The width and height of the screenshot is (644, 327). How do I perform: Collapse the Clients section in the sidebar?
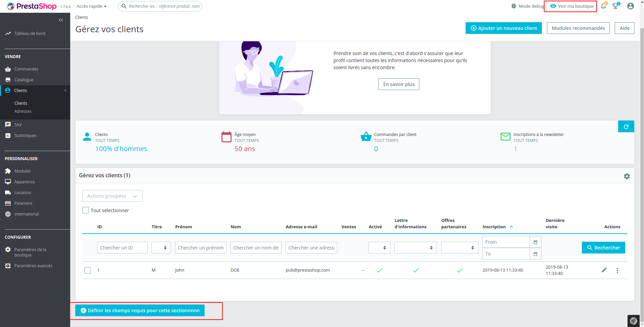click(x=65, y=90)
